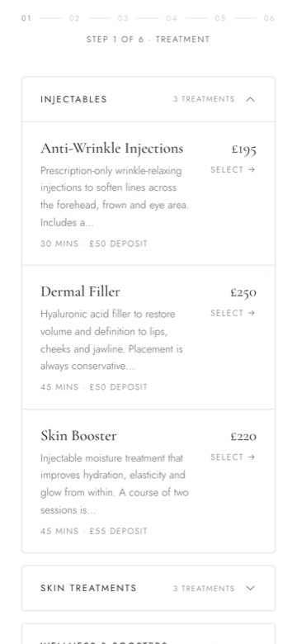Open the Dermal Filler title

tap(80, 291)
